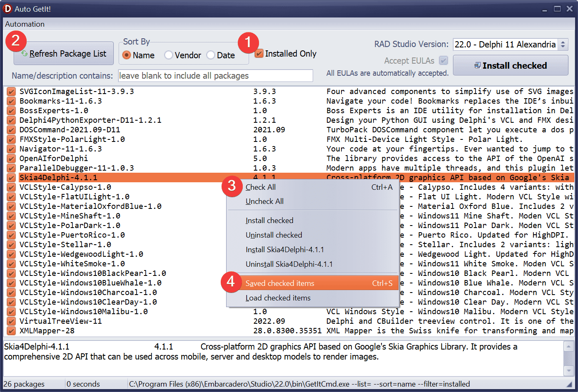Uncheck the VCLStyle-Windows10Malibu-1.0 checkbox

pyautogui.click(x=11, y=312)
